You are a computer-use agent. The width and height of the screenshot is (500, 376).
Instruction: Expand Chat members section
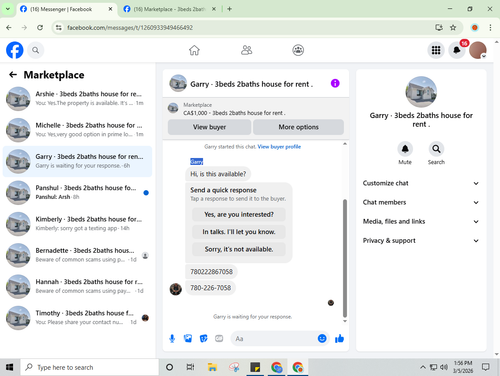click(421, 202)
